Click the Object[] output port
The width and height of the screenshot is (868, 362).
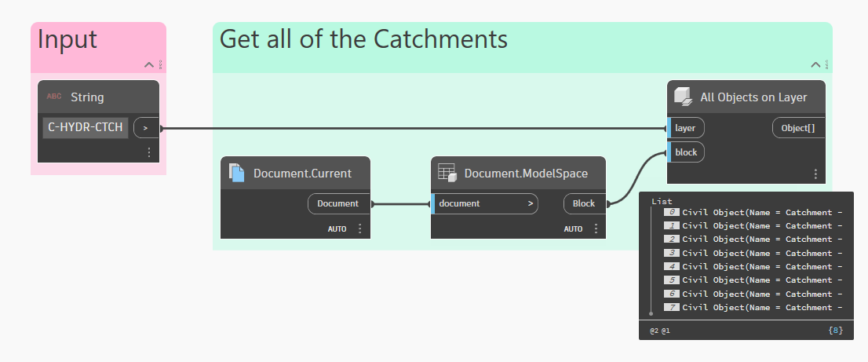click(x=798, y=127)
